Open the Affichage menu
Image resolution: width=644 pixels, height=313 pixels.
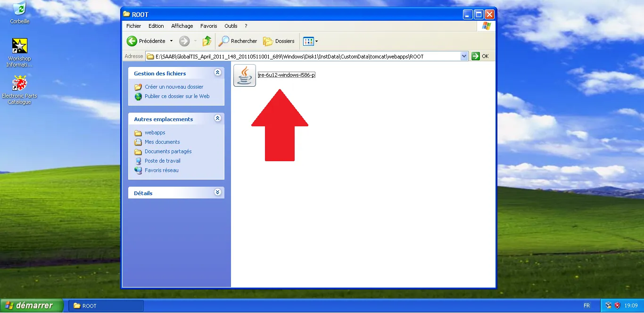(182, 26)
